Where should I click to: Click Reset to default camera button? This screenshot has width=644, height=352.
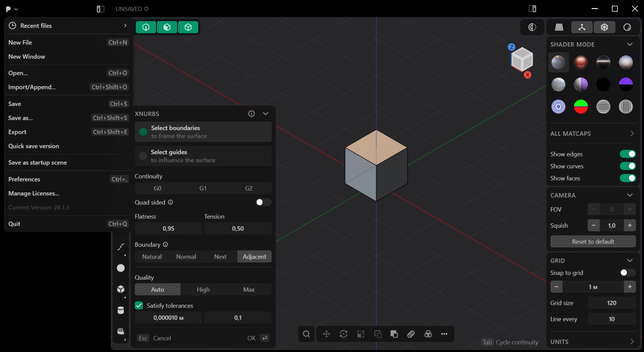[x=593, y=241]
